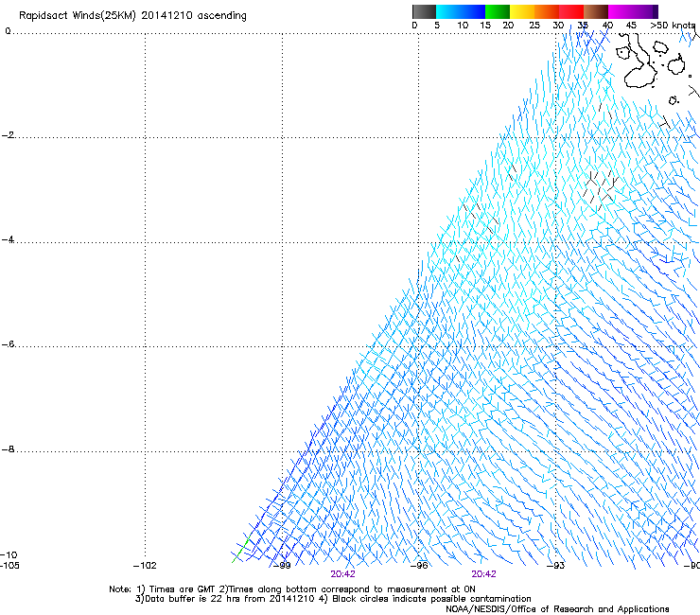700x615 pixels.
Task: Click the latitude '0' label at top-left
Action: pos(8,31)
